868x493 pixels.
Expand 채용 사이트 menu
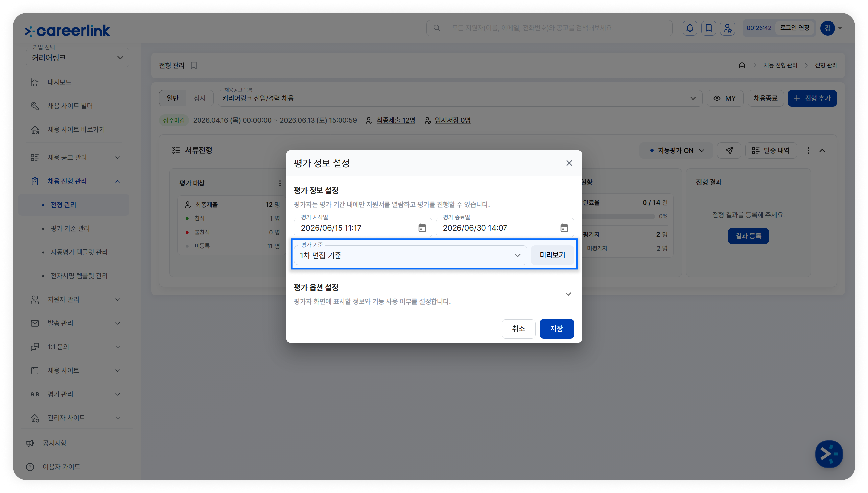pos(118,370)
